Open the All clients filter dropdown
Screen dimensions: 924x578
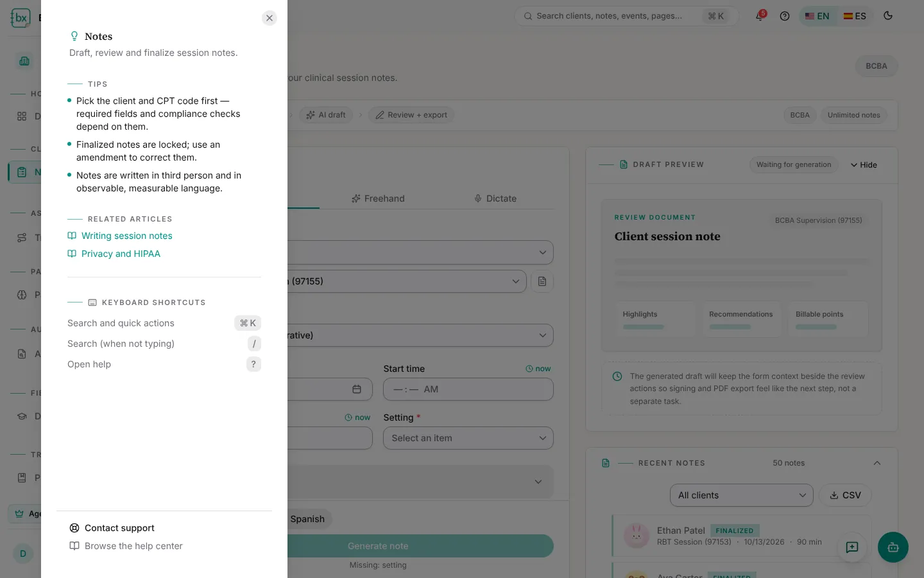(x=742, y=495)
